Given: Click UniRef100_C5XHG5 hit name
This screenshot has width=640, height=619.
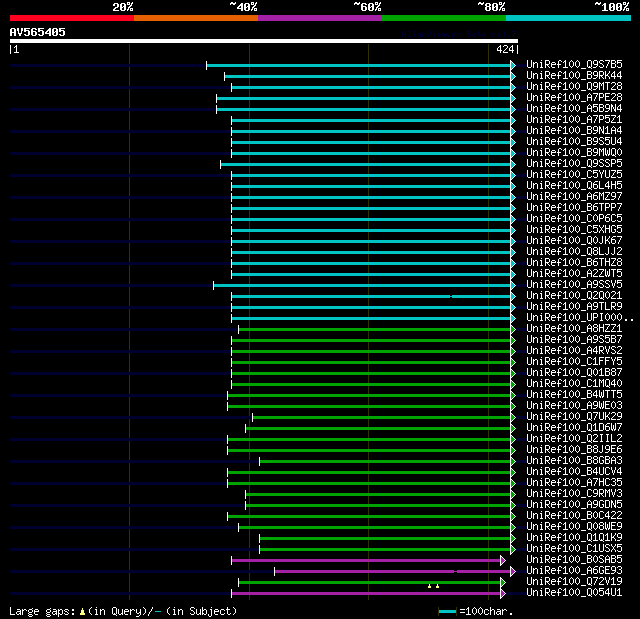Looking at the screenshot, I should click(574, 230).
